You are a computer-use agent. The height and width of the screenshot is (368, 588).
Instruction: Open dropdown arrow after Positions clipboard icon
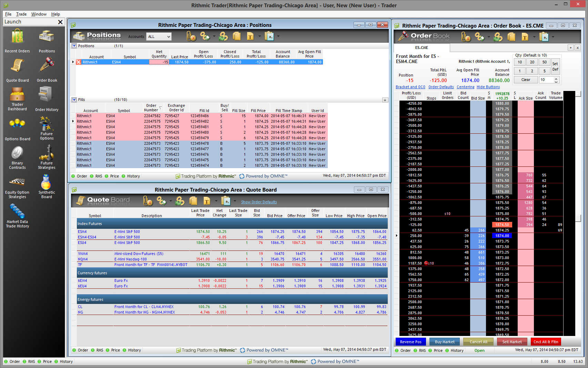pos(278,36)
